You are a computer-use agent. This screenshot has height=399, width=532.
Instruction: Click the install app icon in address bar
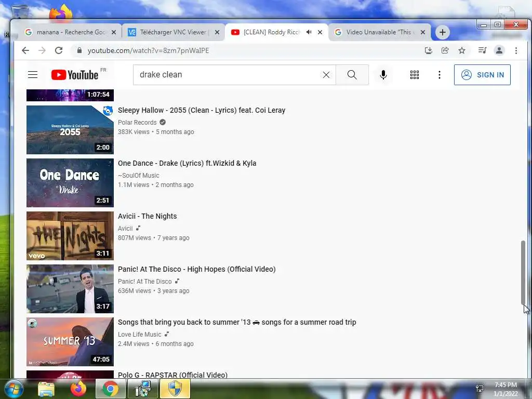429,50
